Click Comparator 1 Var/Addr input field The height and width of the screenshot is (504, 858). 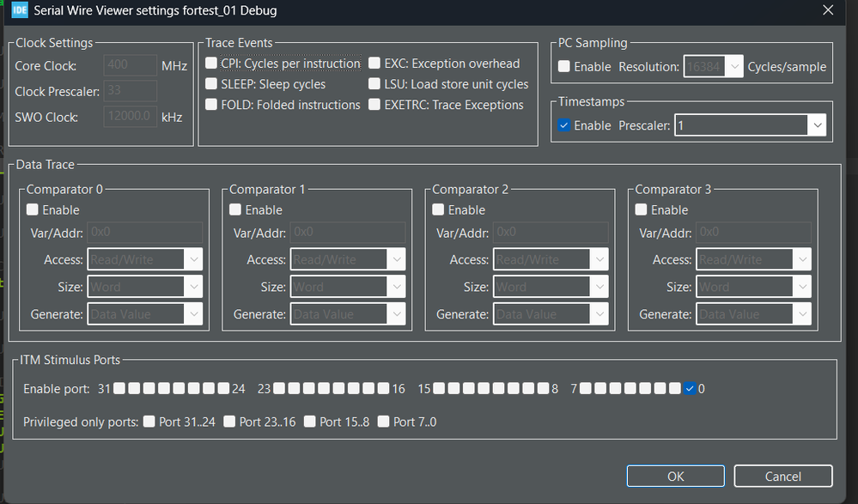[347, 232]
